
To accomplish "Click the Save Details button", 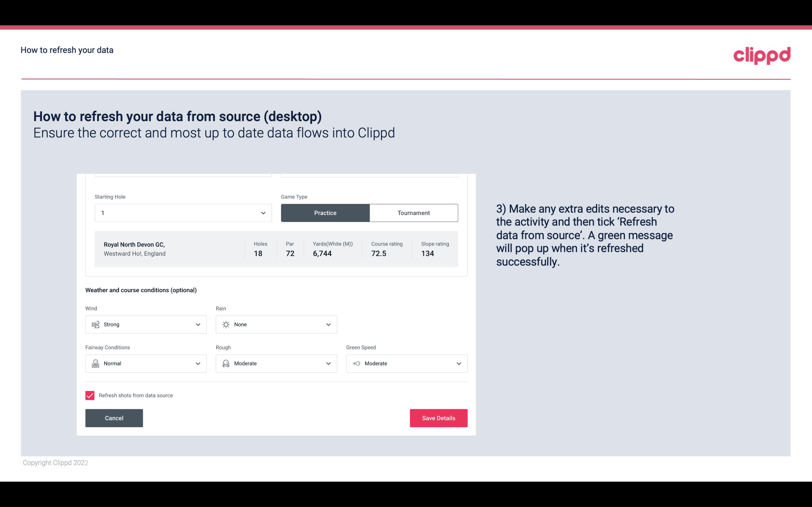I will (438, 418).
